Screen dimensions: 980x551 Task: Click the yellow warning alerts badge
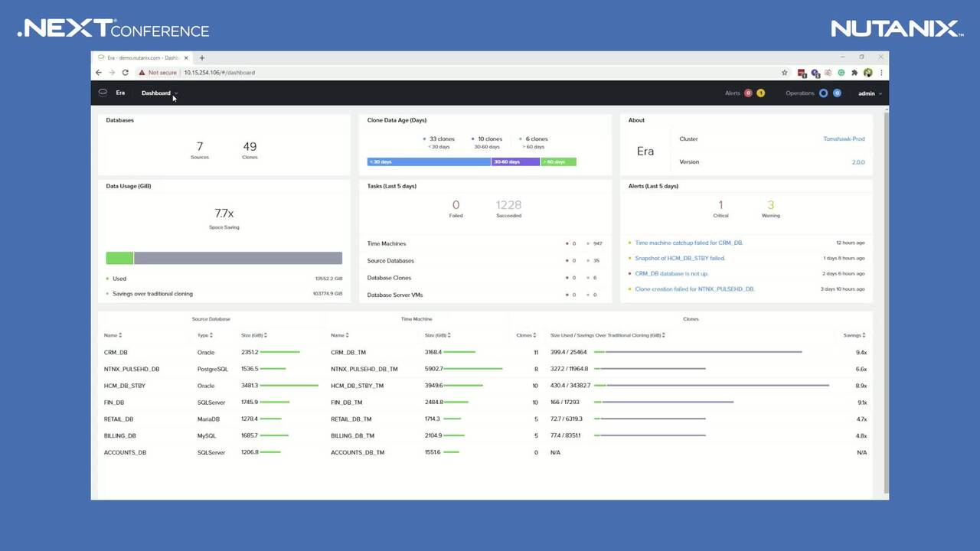coord(760,93)
